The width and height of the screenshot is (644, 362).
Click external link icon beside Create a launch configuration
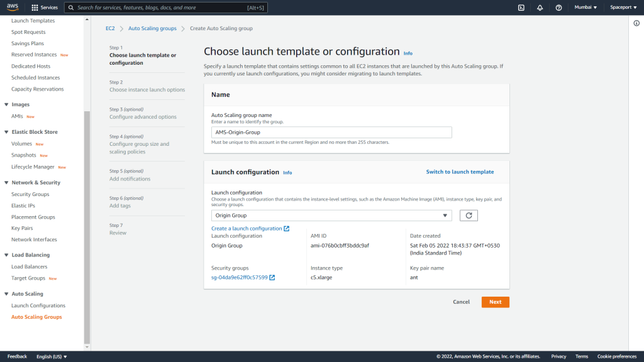coord(286,229)
